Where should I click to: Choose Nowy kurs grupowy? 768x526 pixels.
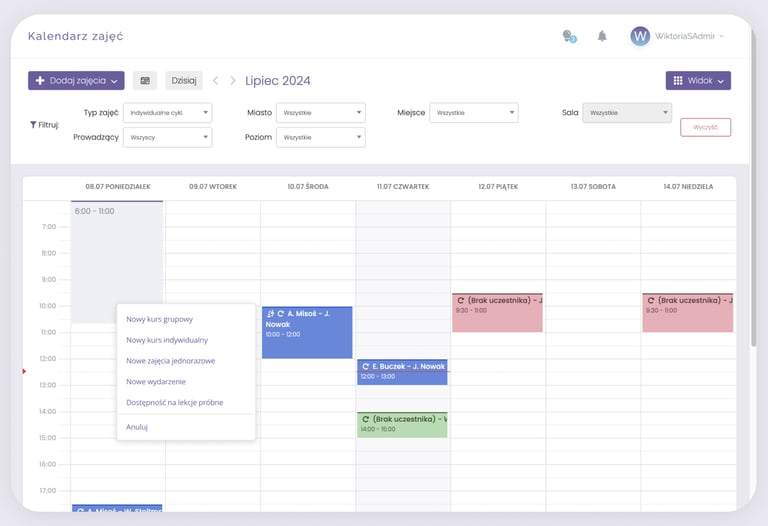[160, 319]
